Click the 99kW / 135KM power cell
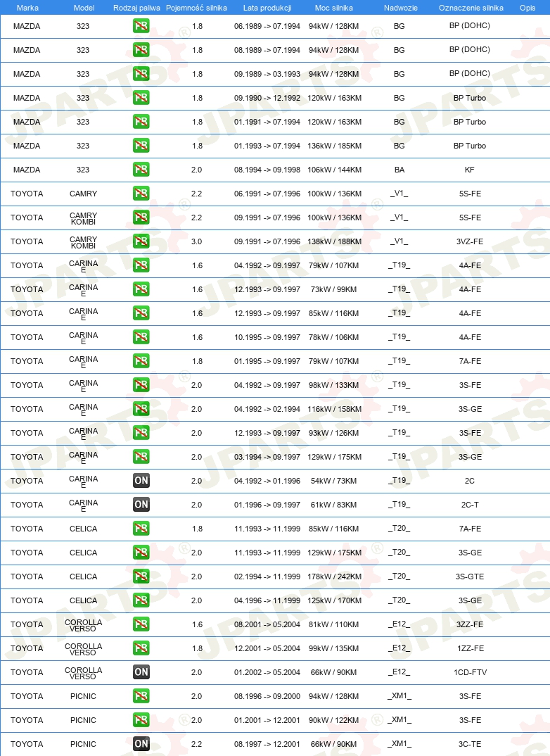The height and width of the screenshot is (756, 550). [x=334, y=648]
